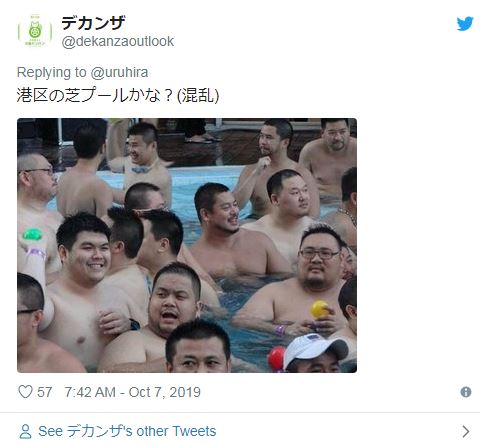
Task: See デカンザ's other Tweets link
Action: 127,431
